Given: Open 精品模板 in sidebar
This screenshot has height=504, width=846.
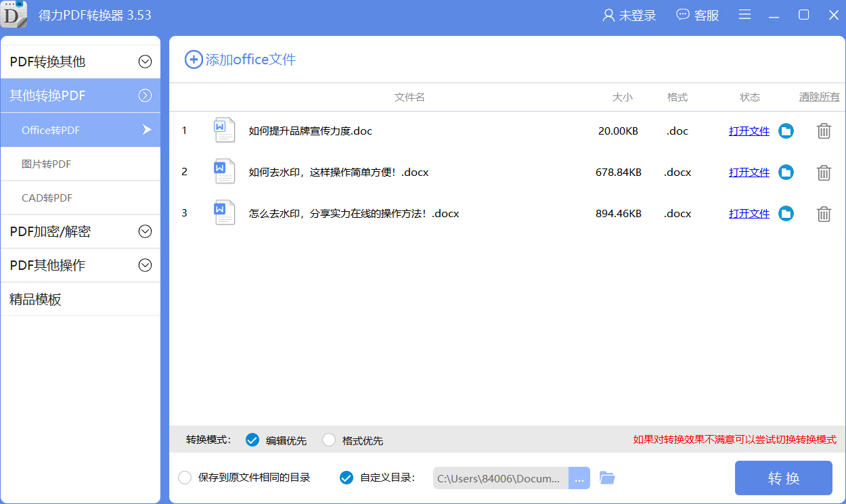Looking at the screenshot, I should pyautogui.click(x=81, y=299).
